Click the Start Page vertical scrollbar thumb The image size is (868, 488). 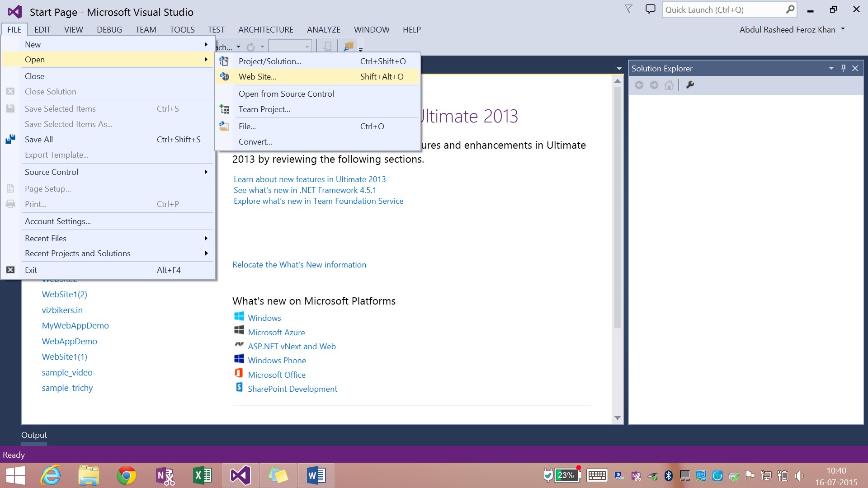tap(618, 207)
